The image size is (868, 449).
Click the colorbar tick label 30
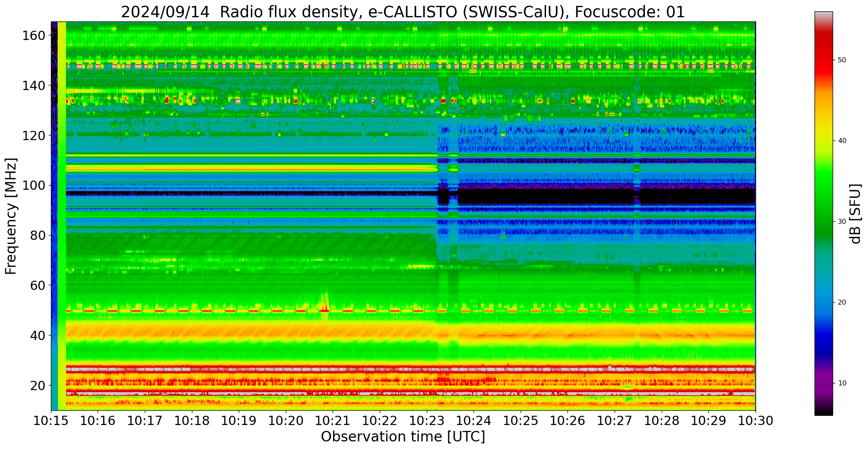click(842, 222)
